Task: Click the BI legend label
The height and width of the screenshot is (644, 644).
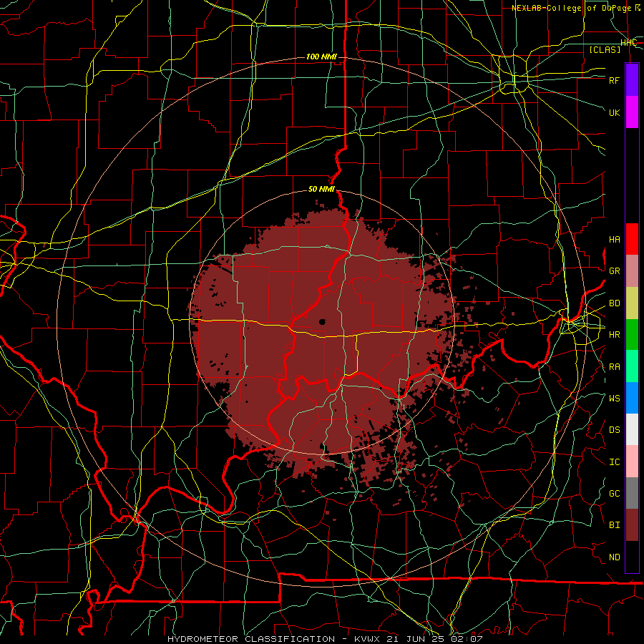Action: pyautogui.click(x=615, y=525)
